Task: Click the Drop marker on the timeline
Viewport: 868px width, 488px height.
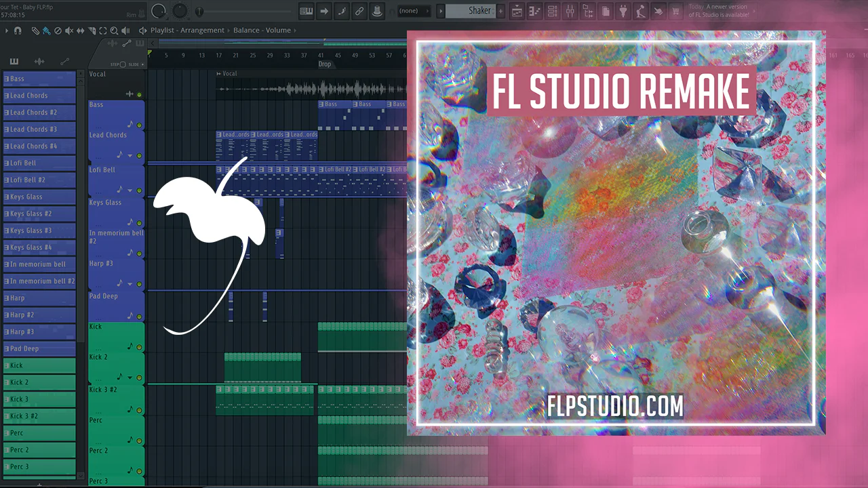Action: click(325, 64)
